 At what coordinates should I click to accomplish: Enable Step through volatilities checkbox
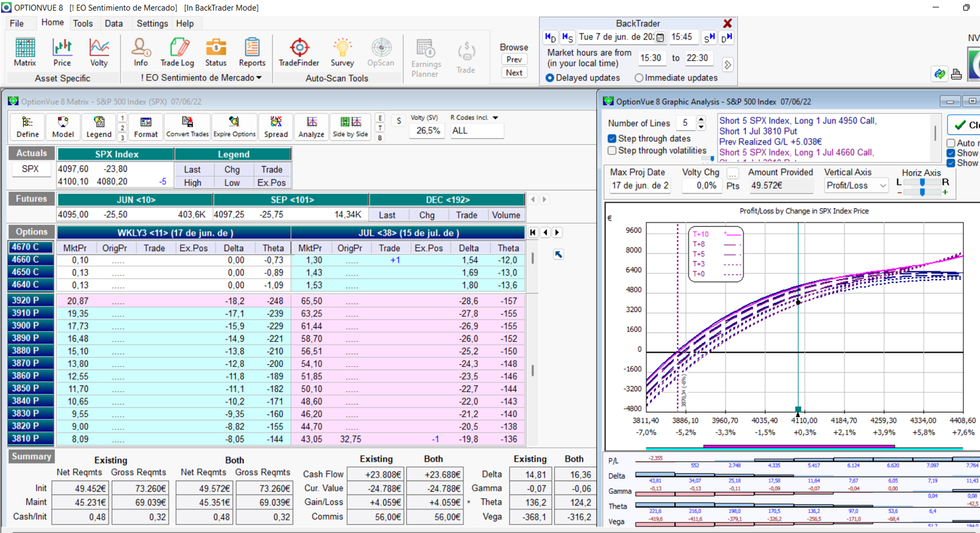[x=612, y=151]
